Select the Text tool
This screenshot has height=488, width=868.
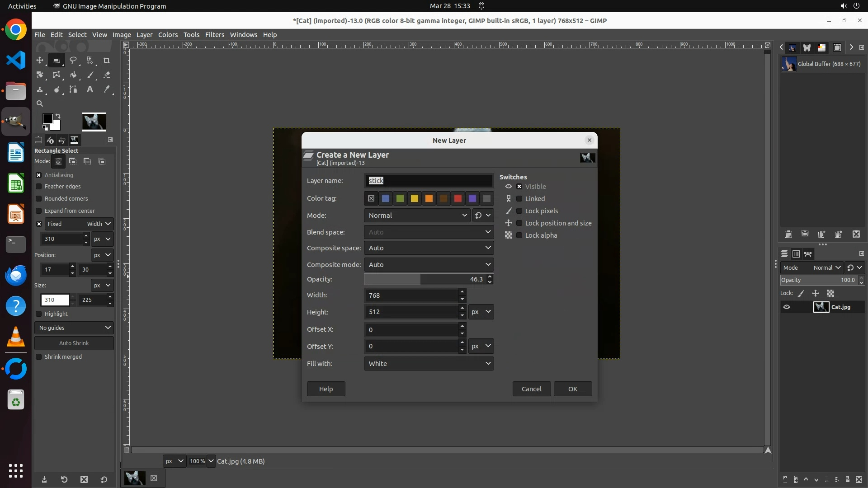click(90, 89)
